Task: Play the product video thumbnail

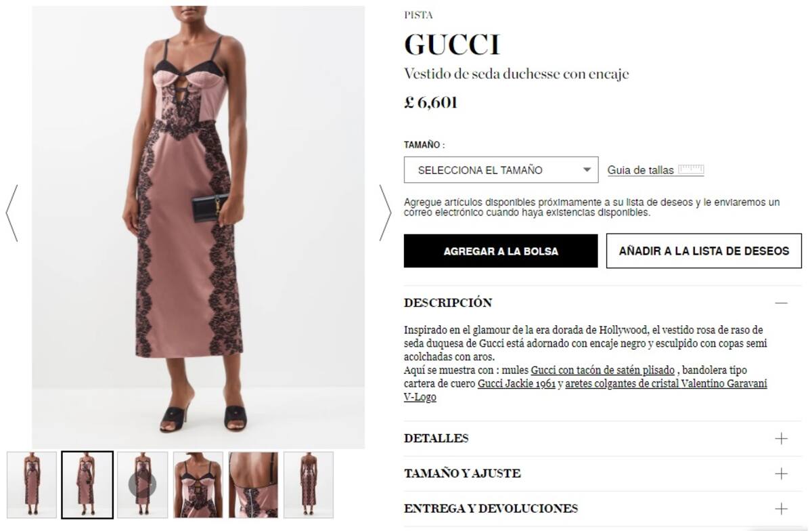Action: 142,484
